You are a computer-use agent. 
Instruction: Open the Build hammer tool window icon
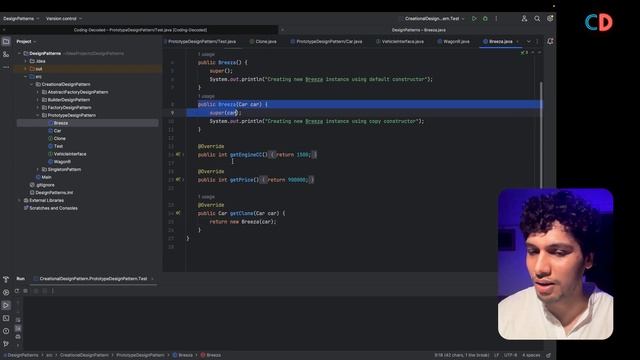pos(6,279)
